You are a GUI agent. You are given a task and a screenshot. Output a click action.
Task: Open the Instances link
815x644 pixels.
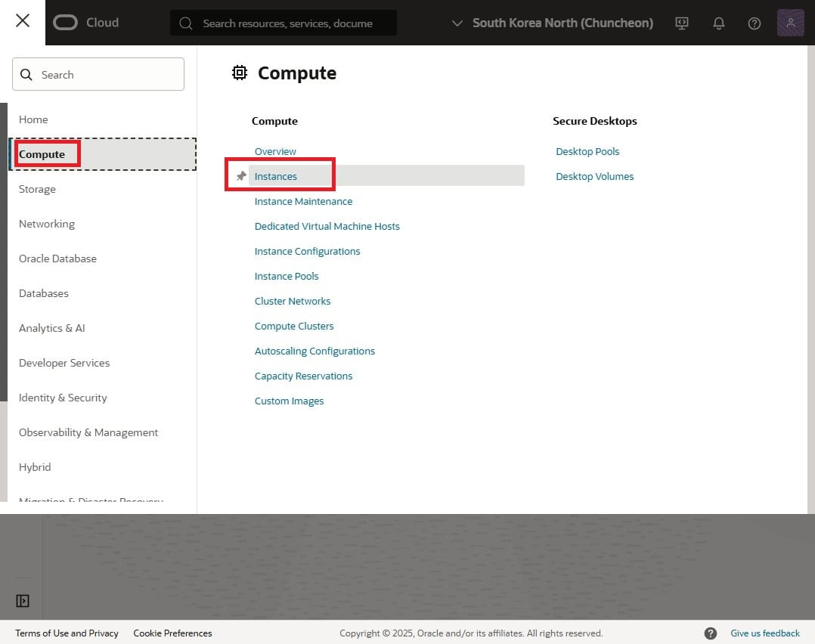tap(276, 176)
